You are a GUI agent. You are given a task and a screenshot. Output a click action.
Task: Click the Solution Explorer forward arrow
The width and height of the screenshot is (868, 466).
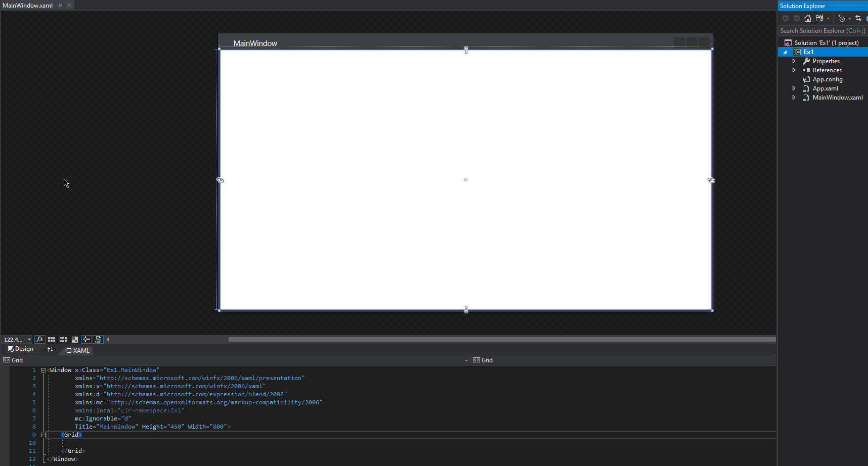click(x=797, y=18)
